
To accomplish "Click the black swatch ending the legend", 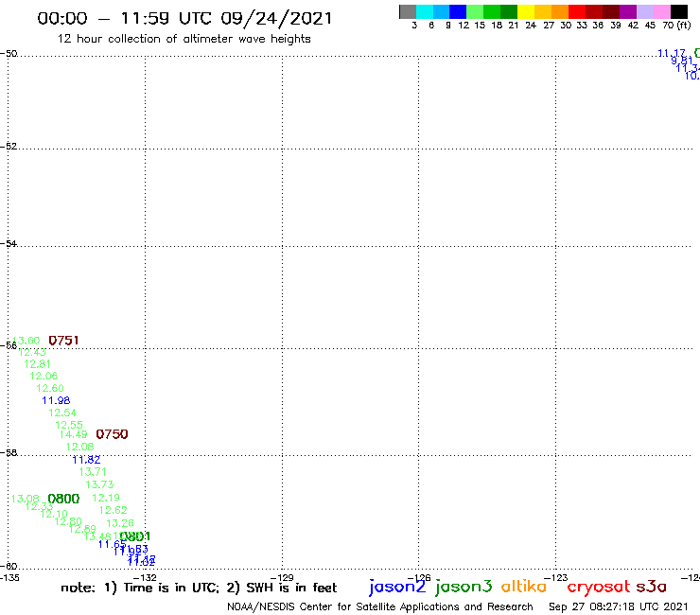I will [679, 11].
